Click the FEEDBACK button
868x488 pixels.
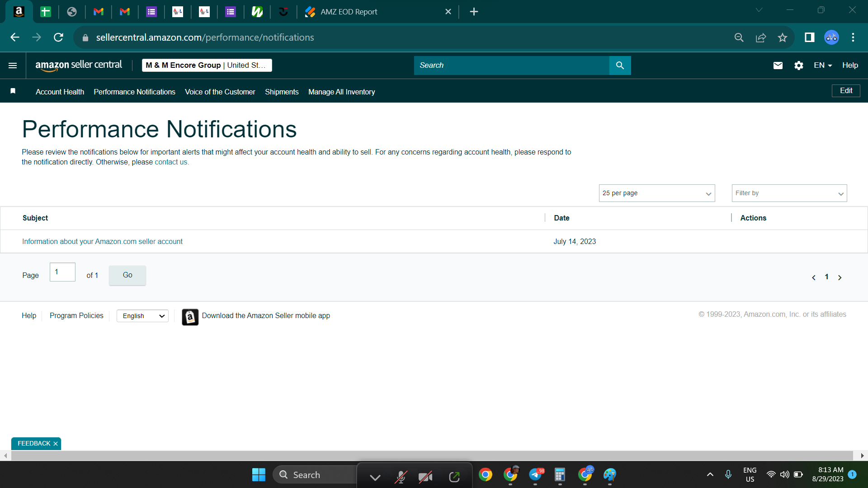point(34,444)
